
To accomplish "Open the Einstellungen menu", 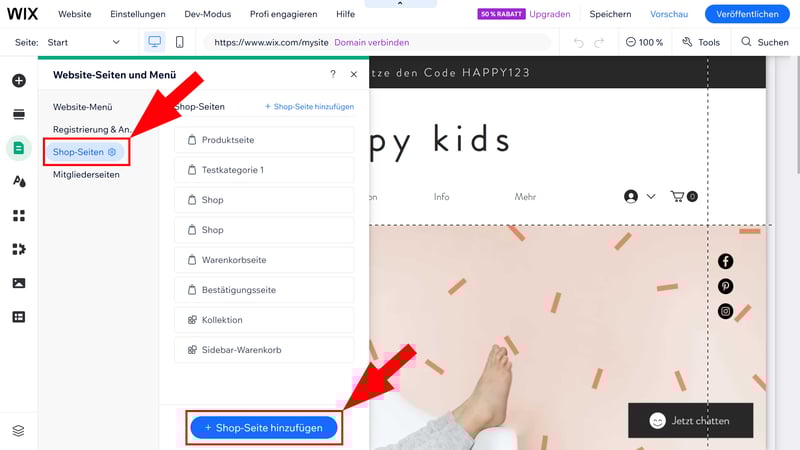I will (138, 14).
